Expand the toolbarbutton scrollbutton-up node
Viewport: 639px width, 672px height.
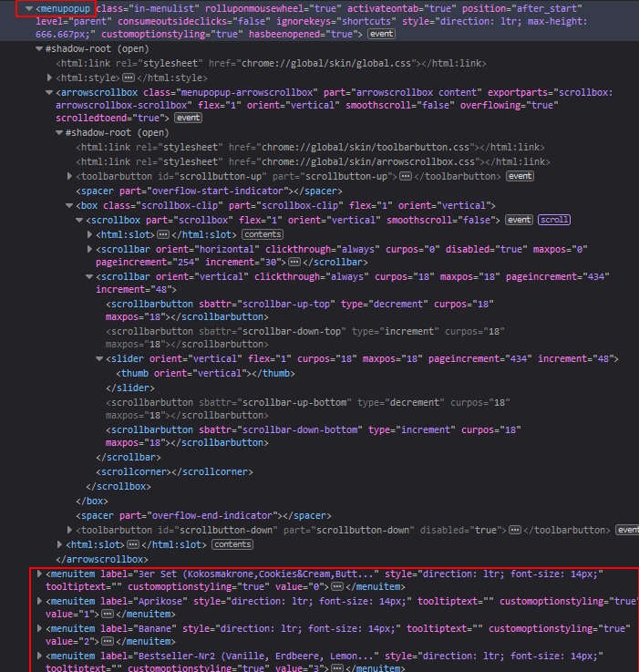[70, 176]
